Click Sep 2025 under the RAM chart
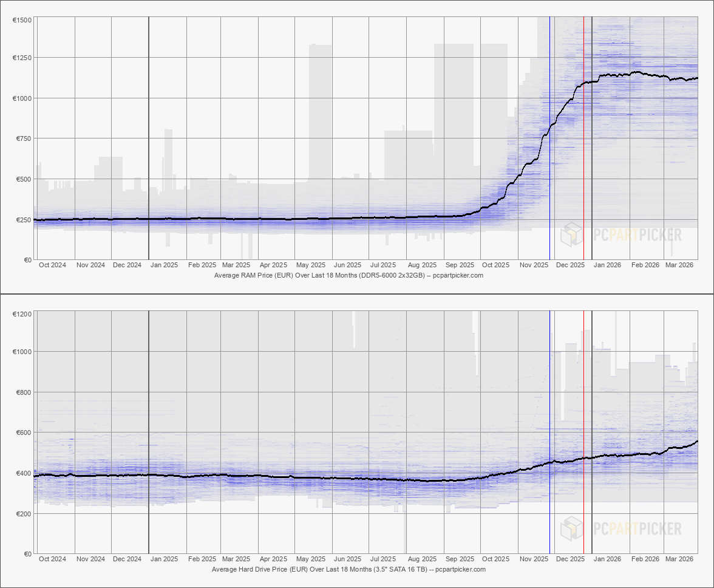This screenshot has width=714, height=588. pyautogui.click(x=460, y=265)
